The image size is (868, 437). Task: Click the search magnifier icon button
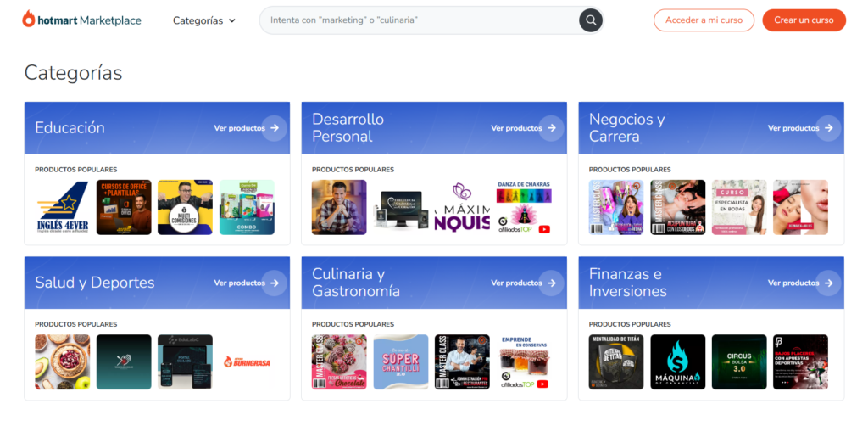590,20
